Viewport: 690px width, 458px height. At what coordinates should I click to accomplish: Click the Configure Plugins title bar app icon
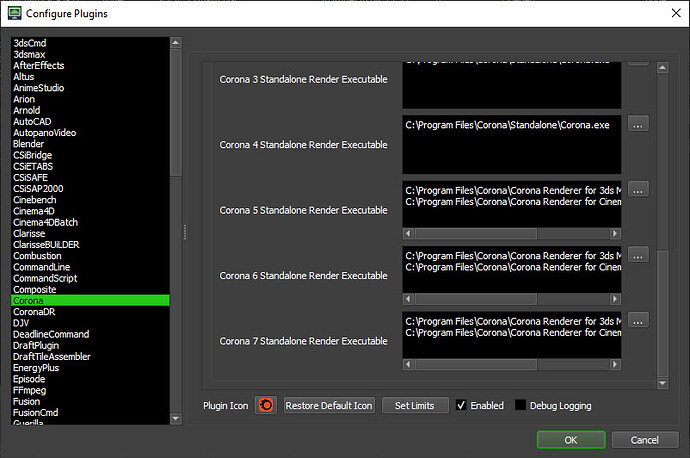15,13
